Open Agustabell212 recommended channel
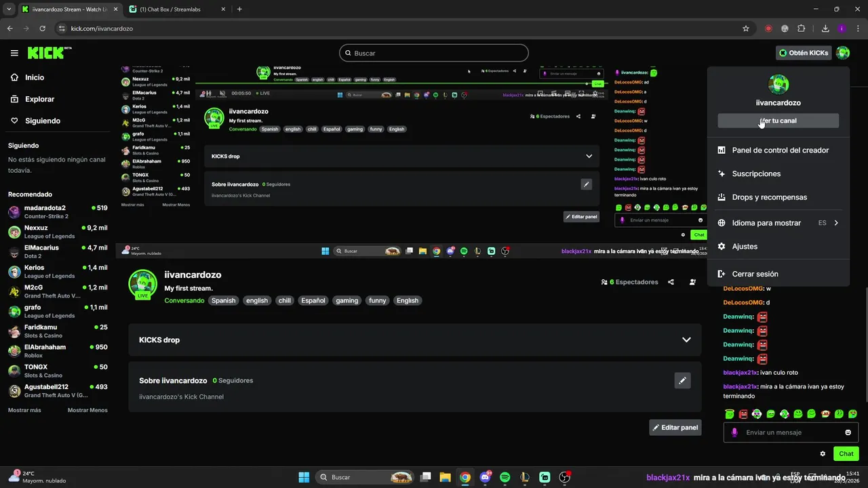Viewport: 868px width, 488px height. (58, 390)
